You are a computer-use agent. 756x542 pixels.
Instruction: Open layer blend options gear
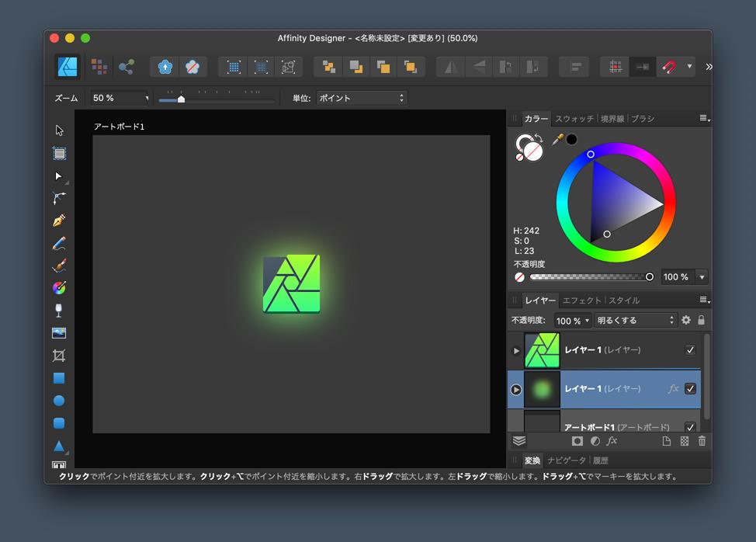pos(686,320)
